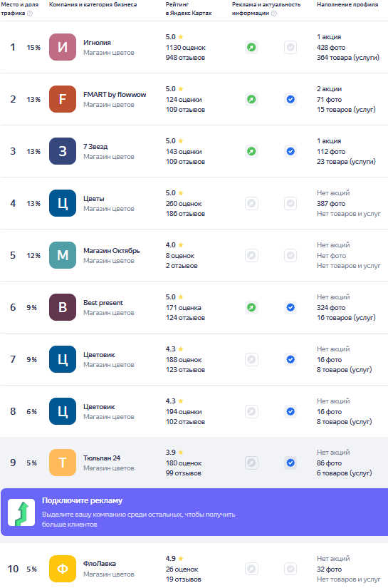The width and height of the screenshot is (388, 588).
Task: Click the grey verified icon for Игнолия
Action: (290, 47)
